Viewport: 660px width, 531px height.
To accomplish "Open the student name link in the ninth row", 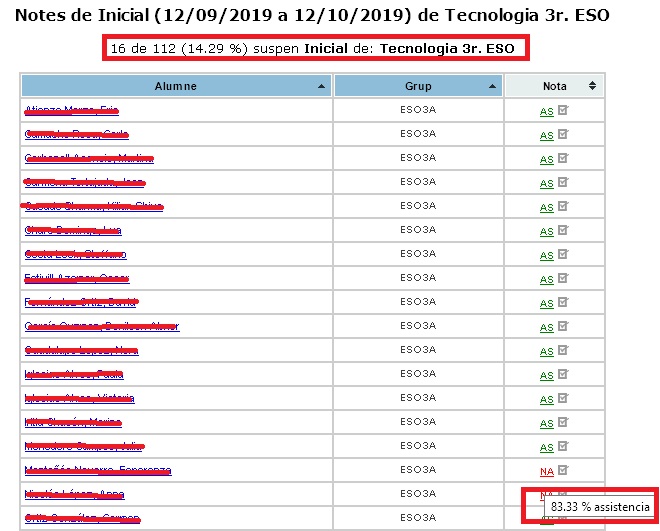I will tap(80, 303).
